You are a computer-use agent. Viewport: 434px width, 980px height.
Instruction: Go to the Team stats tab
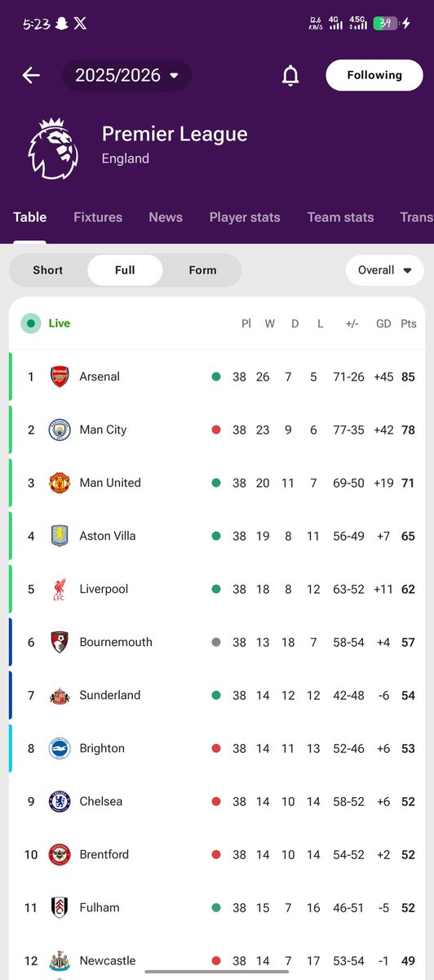coord(340,217)
